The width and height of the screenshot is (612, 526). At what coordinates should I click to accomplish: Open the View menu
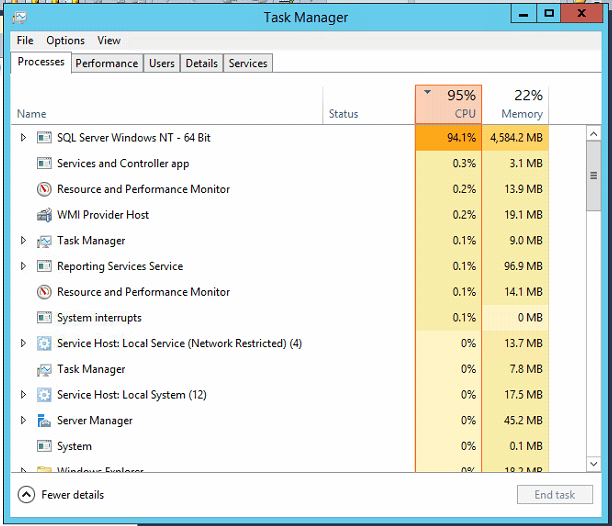[109, 40]
